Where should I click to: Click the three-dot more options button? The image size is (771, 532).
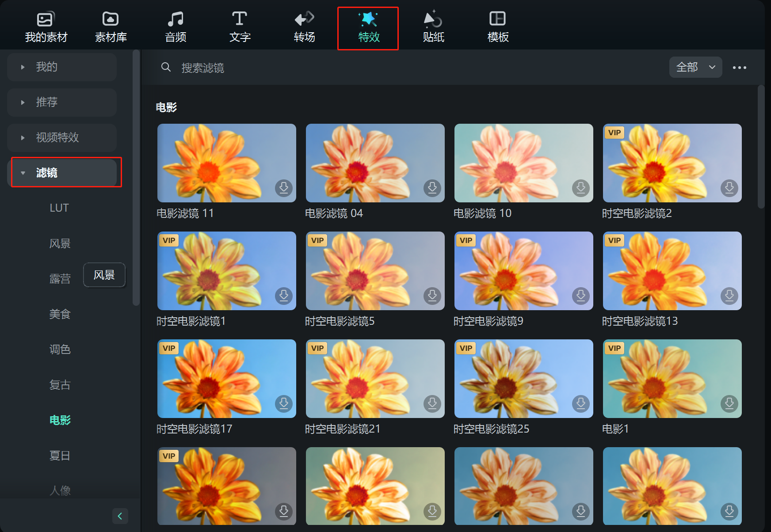pos(739,68)
